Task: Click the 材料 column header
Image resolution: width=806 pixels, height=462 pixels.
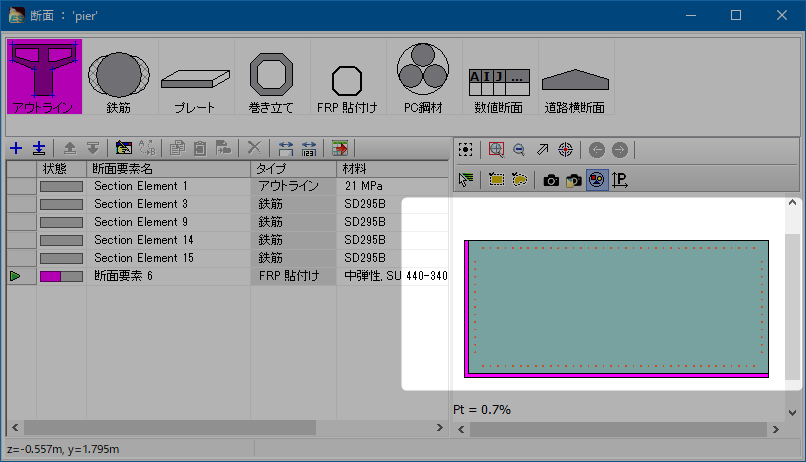Action: point(393,169)
